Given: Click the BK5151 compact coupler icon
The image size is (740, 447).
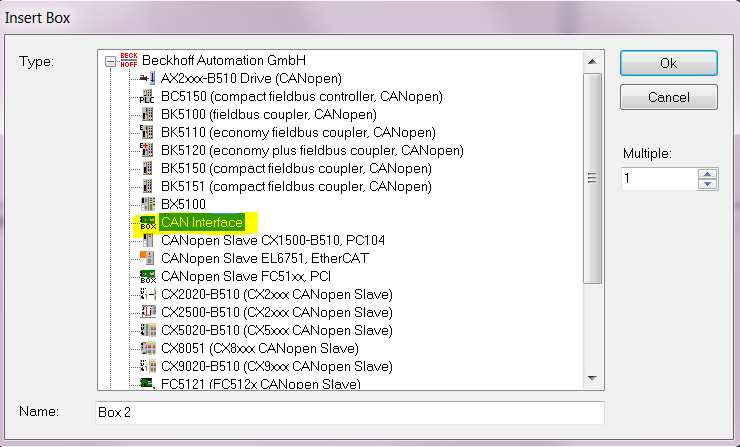Looking at the screenshot, I should click(x=148, y=186).
